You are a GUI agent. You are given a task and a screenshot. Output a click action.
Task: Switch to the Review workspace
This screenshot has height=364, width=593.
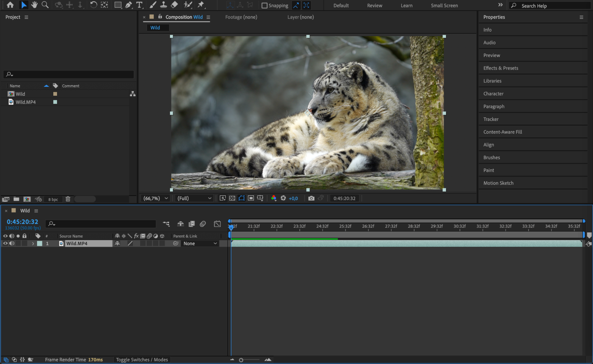pos(374,6)
